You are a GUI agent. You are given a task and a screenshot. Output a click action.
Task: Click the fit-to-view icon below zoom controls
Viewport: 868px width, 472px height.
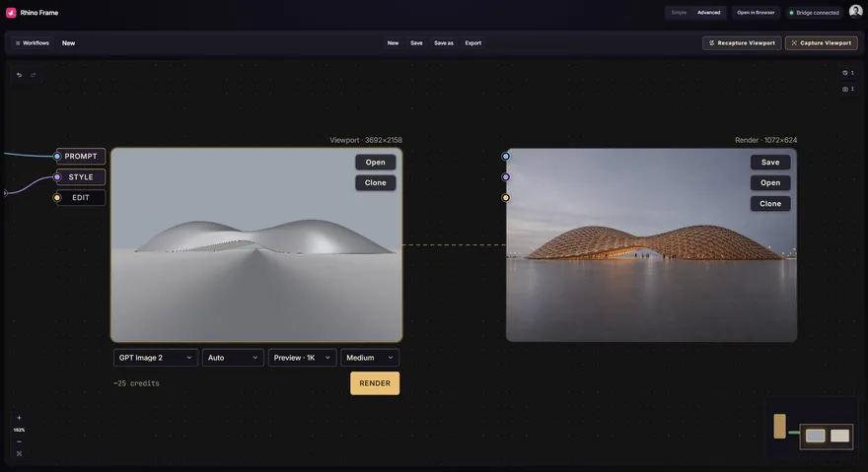click(x=19, y=453)
